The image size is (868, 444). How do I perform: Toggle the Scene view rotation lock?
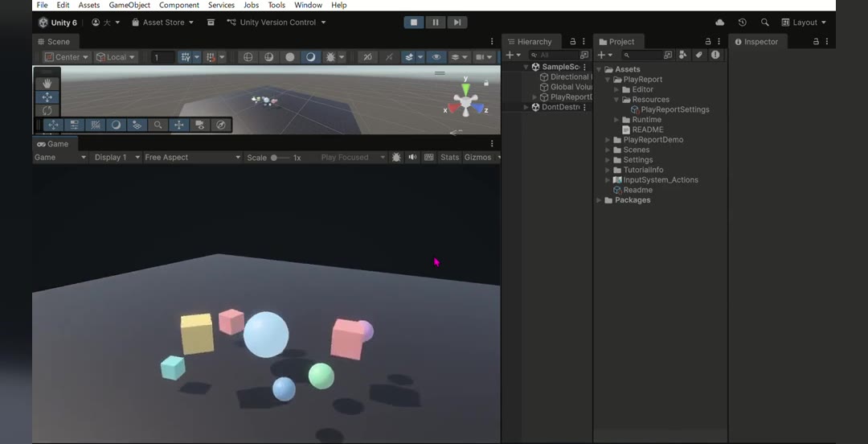tap(486, 83)
